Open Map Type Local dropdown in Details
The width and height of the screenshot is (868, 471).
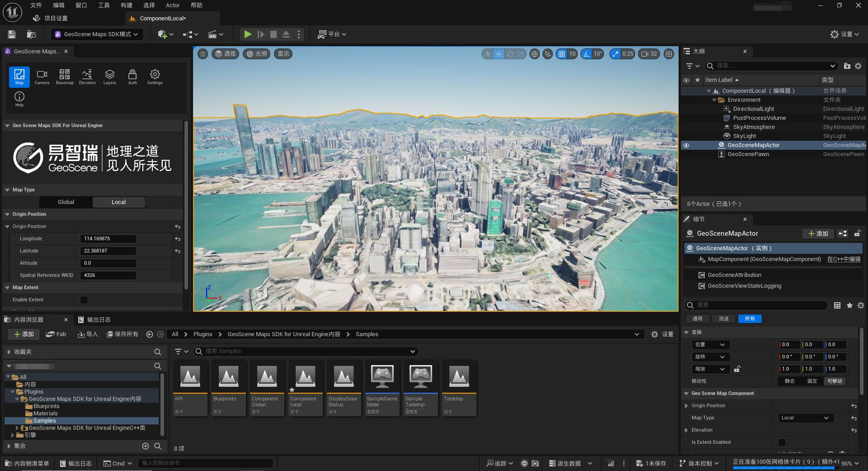pyautogui.click(x=805, y=418)
